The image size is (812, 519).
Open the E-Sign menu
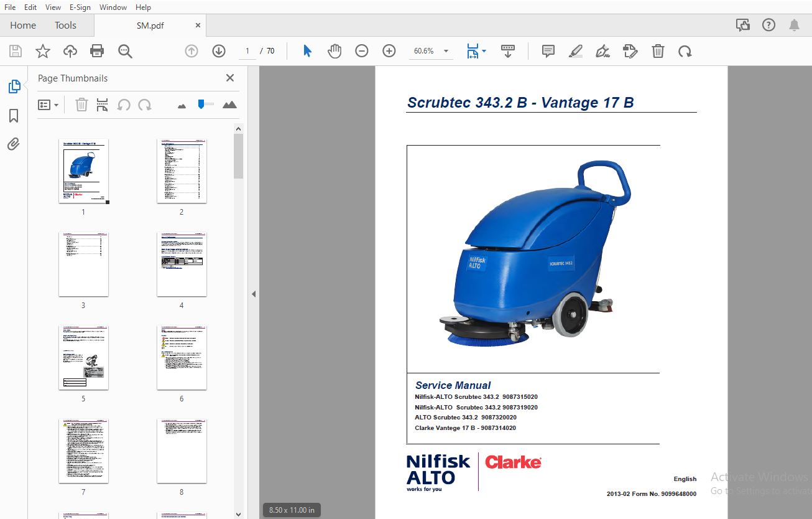[x=80, y=7]
